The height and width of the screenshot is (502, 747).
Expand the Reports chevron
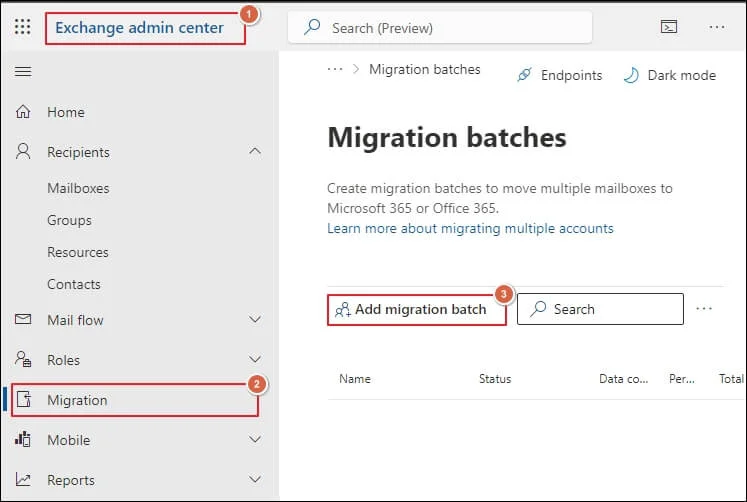[255, 479]
